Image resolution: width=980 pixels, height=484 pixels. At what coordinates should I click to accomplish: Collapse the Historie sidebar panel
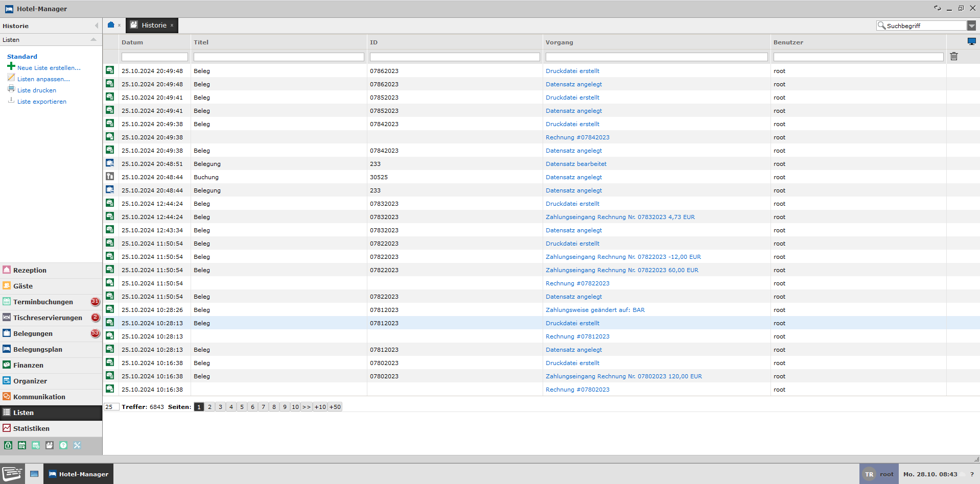tap(97, 26)
